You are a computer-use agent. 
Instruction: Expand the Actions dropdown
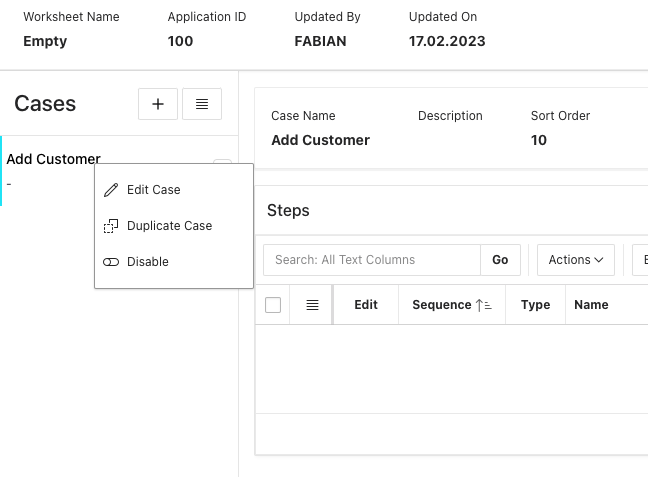click(576, 260)
